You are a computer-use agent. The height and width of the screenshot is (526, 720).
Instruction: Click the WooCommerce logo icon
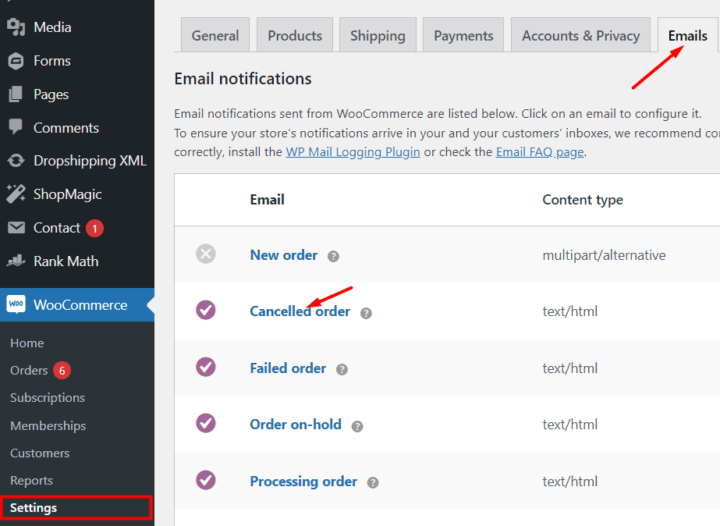coord(16,304)
